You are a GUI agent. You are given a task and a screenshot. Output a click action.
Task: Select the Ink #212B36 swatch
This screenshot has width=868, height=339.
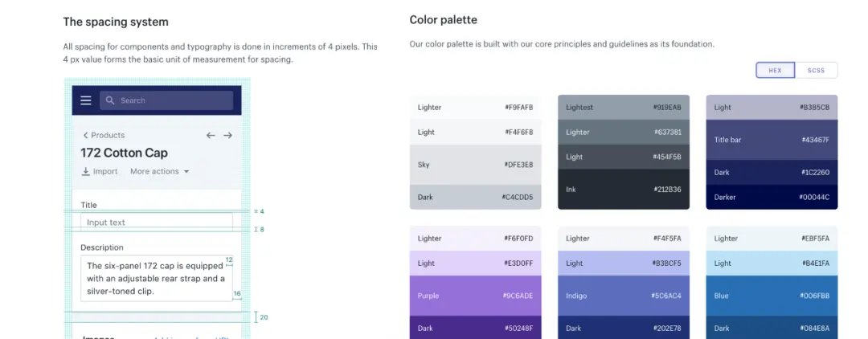tap(624, 190)
